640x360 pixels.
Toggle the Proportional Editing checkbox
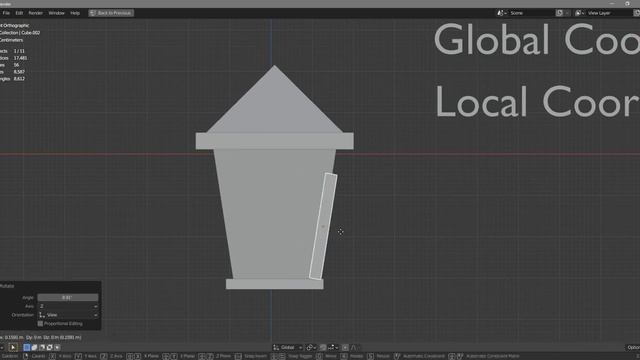pos(40,324)
